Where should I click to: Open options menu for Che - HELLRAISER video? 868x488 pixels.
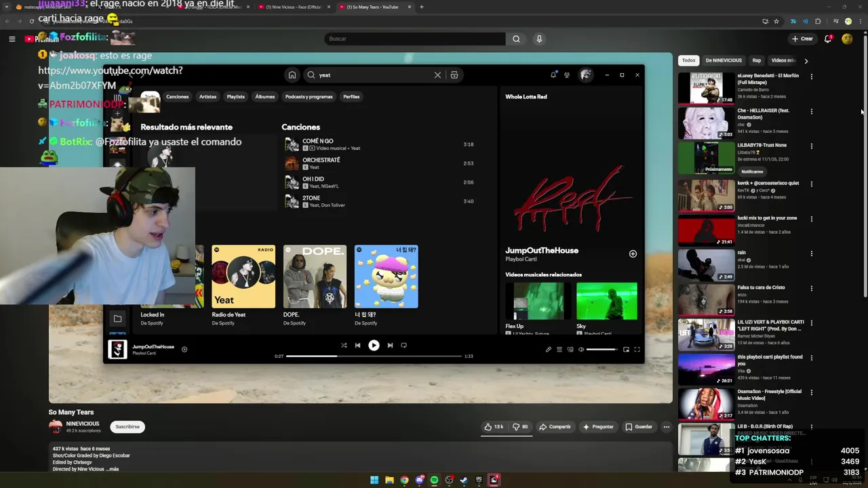811,111
